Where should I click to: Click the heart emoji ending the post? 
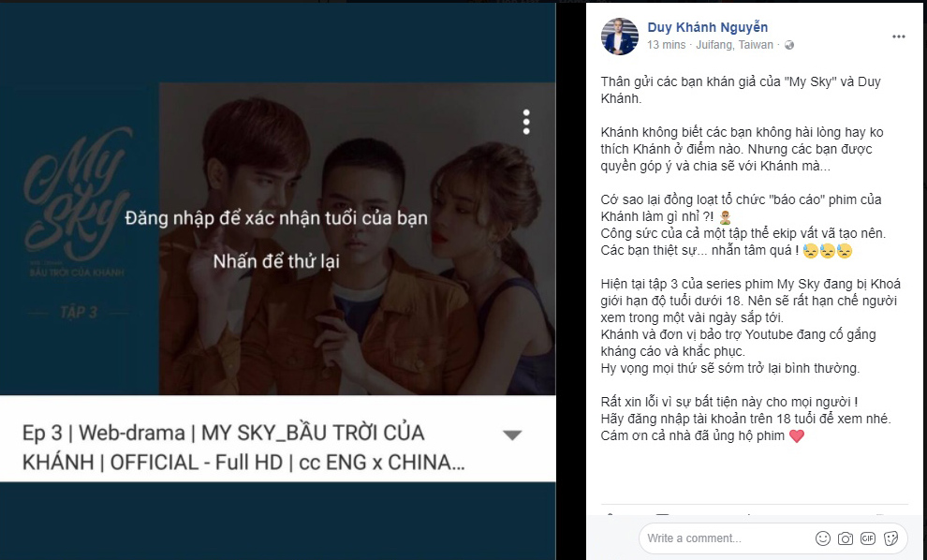point(797,436)
